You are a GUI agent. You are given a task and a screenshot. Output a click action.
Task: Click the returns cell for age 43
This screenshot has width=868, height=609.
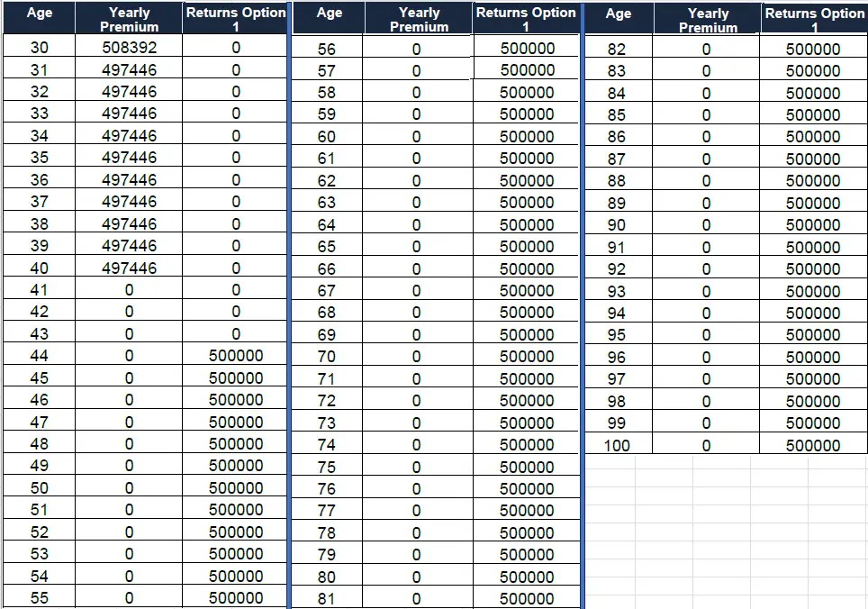pyautogui.click(x=236, y=333)
